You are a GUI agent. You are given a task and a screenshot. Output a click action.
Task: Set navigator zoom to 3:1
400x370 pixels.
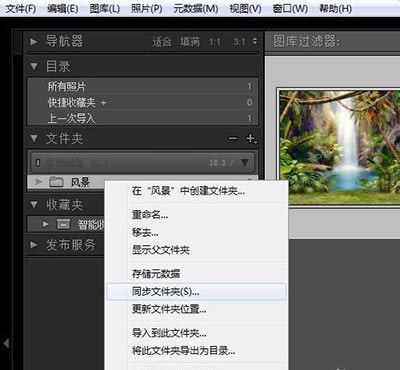coord(239,42)
